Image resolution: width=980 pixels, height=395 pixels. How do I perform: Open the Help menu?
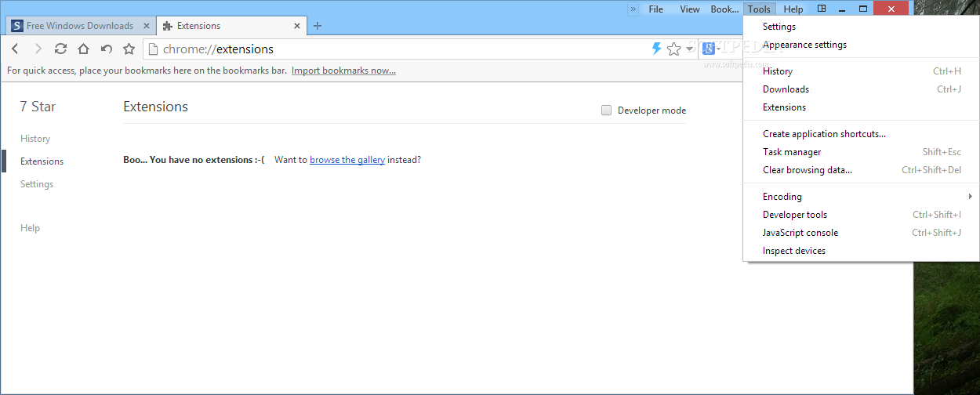coord(793,9)
